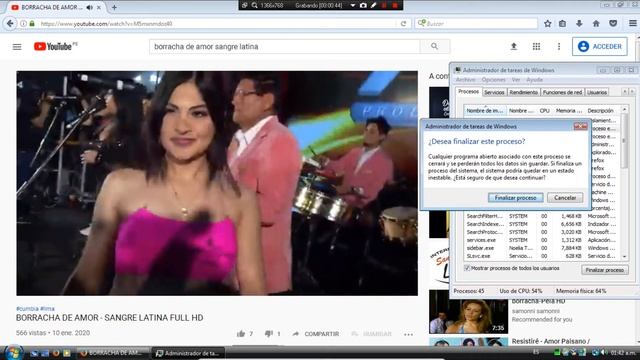Confirm Finalizar proceso in the dialog
640x360 pixels.
tap(516, 198)
